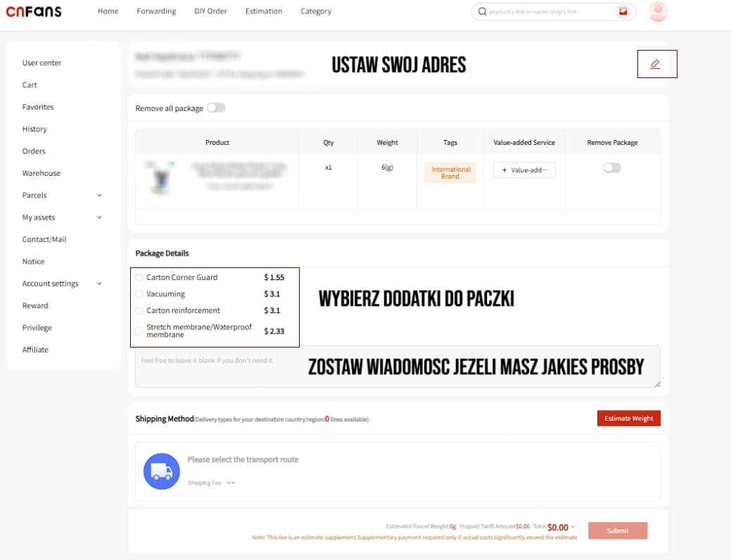Click the package remark message textarea

[x=398, y=367]
